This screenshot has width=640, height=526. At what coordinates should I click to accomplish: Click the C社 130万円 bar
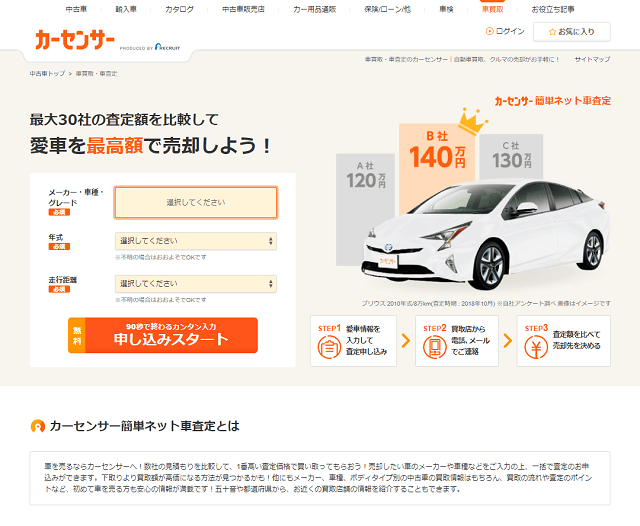(511, 156)
